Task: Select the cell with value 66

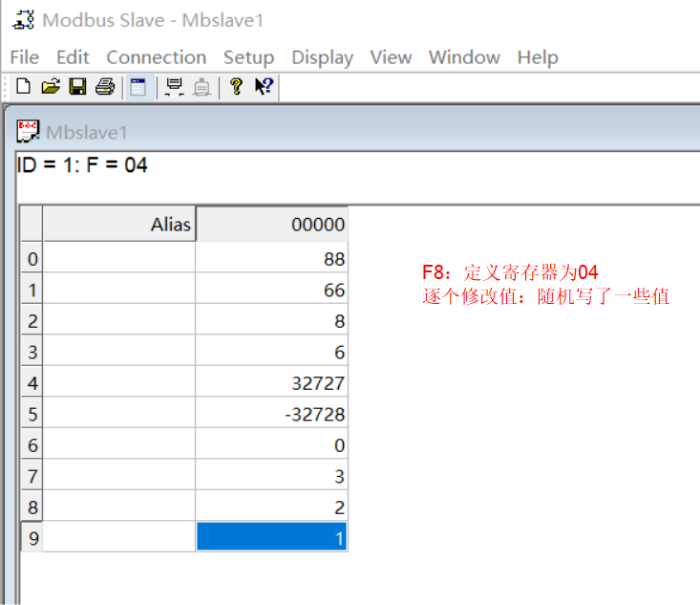Action: click(272, 289)
